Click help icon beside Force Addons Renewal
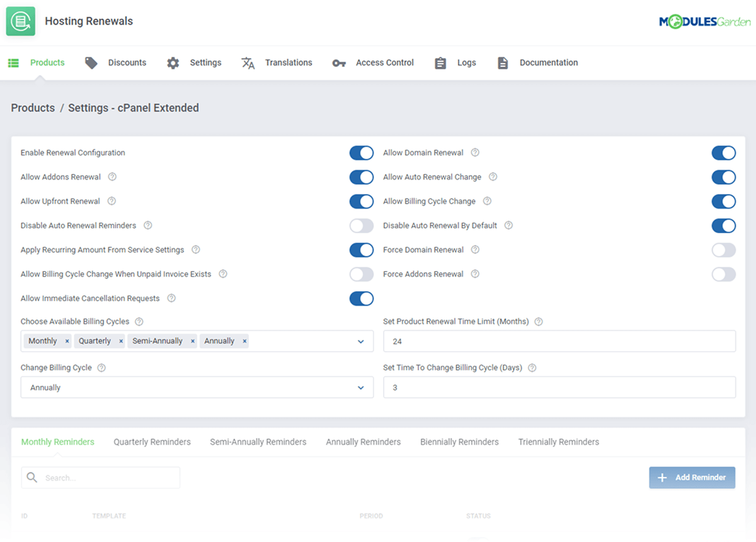The image size is (756, 542). (x=475, y=274)
